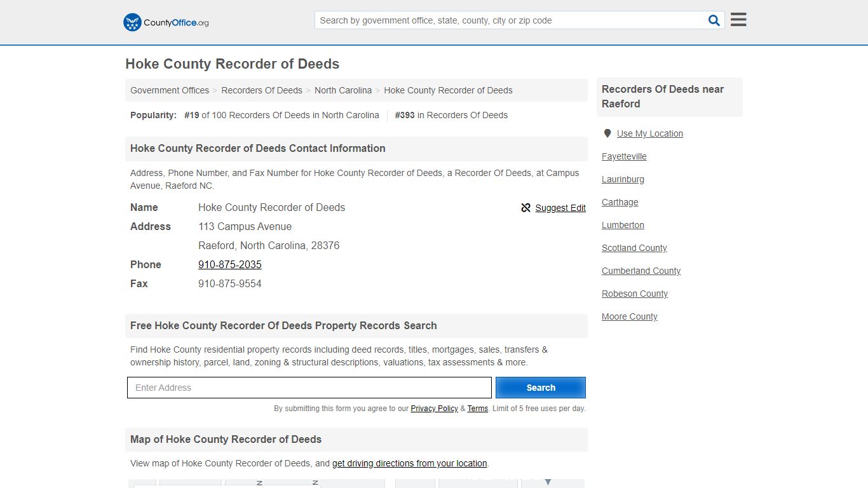
Task: Open the Government Offices breadcrumb
Action: pos(169,90)
